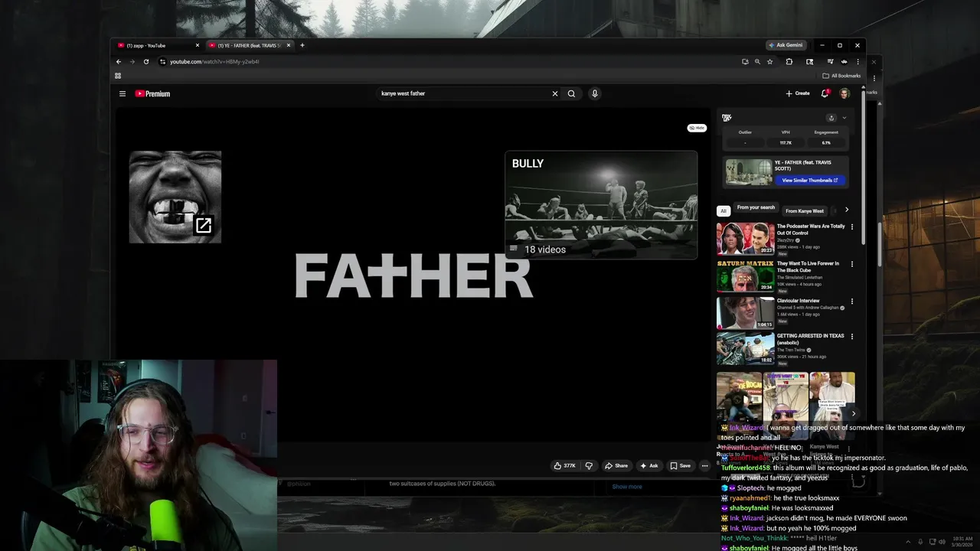The width and height of the screenshot is (980, 551).
Task: Open "They Want To Live Forever In The Black Cube"
Action: click(808, 266)
